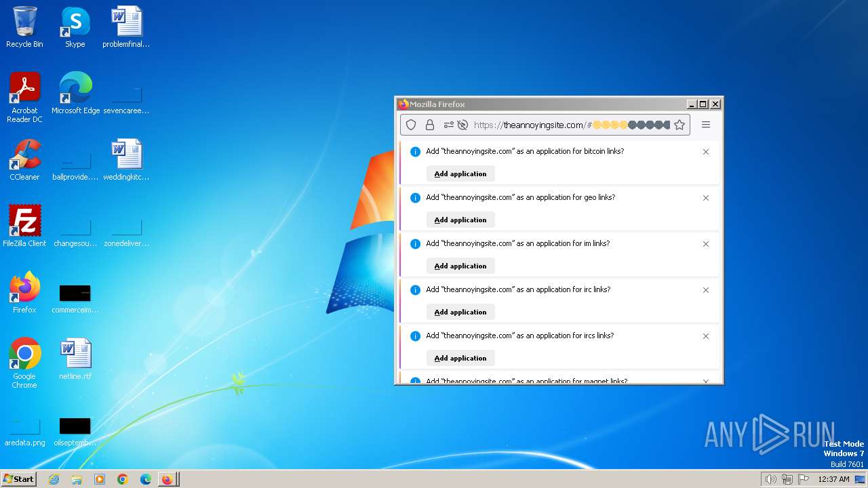Open Action Center flag tray icon
This screenshot has height=488, width=868.
[x=804, y=479]
